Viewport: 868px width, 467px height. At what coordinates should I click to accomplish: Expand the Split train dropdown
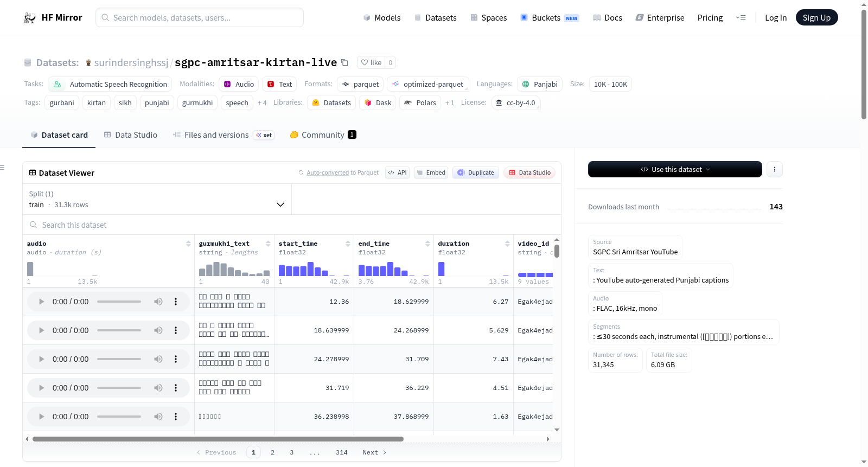pyautogui.click(x=157, y=199)
